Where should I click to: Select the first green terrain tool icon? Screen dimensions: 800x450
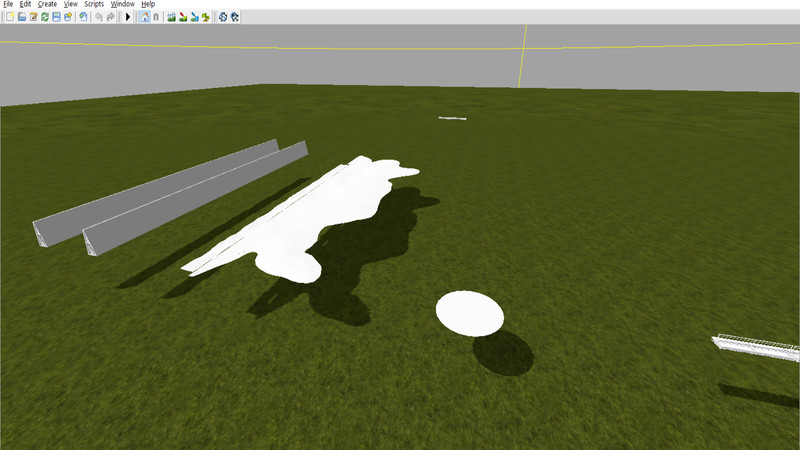171,17
